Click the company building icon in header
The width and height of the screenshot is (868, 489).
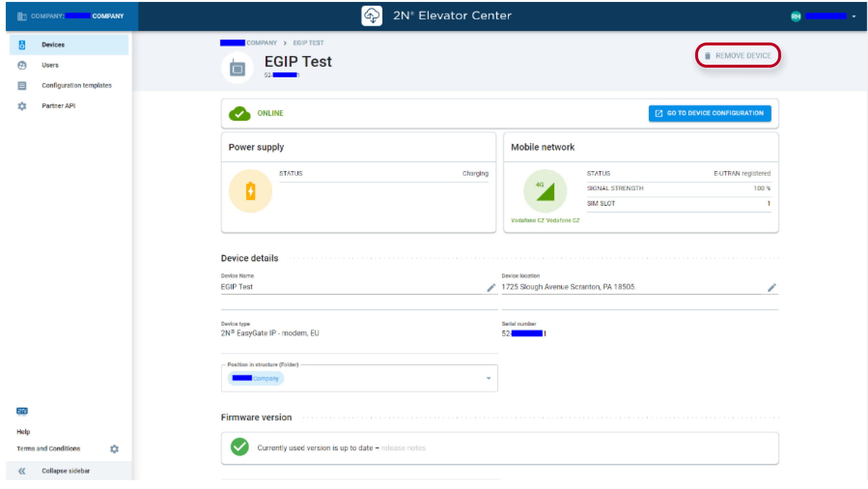22,16
